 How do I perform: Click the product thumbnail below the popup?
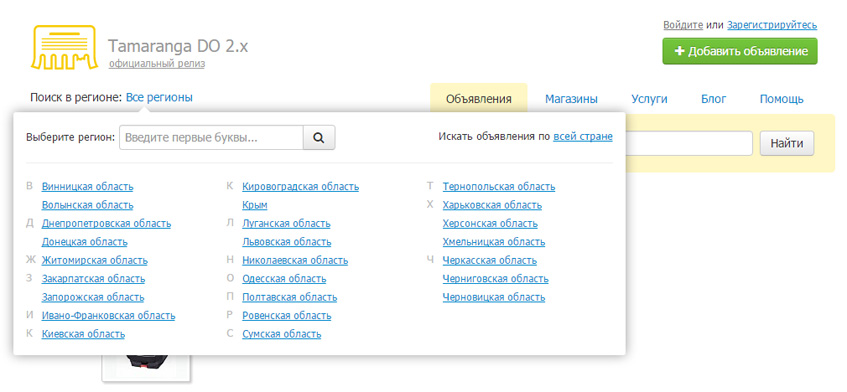(x=146, y=367)
